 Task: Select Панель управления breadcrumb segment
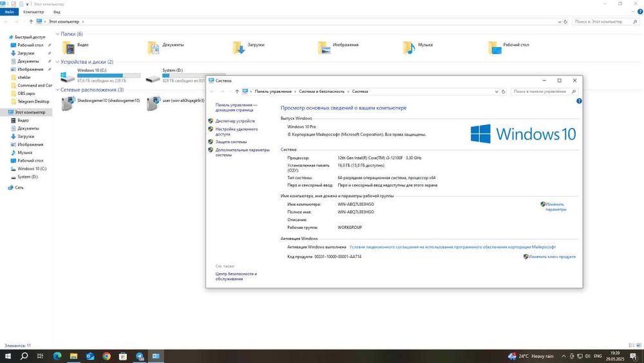pyautogui.click(x=273, y=92)
